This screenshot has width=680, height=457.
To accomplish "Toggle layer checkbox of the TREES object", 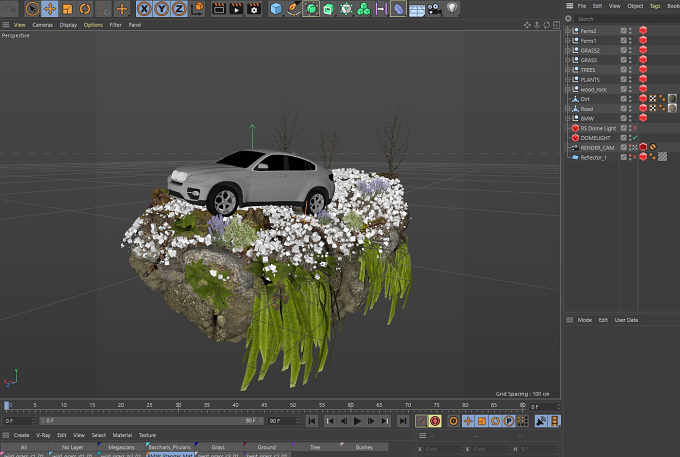I will click(624, 69).
